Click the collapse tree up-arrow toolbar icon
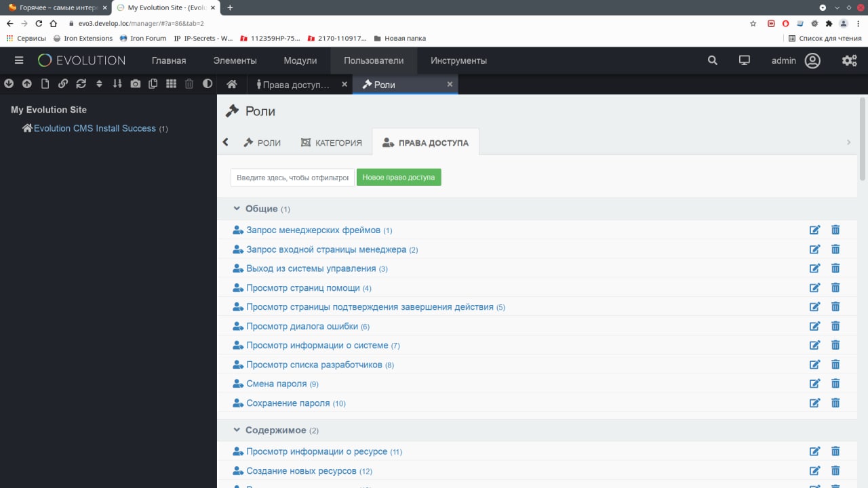This screenshot has height=488, width=868. click(x=26, y=84)
